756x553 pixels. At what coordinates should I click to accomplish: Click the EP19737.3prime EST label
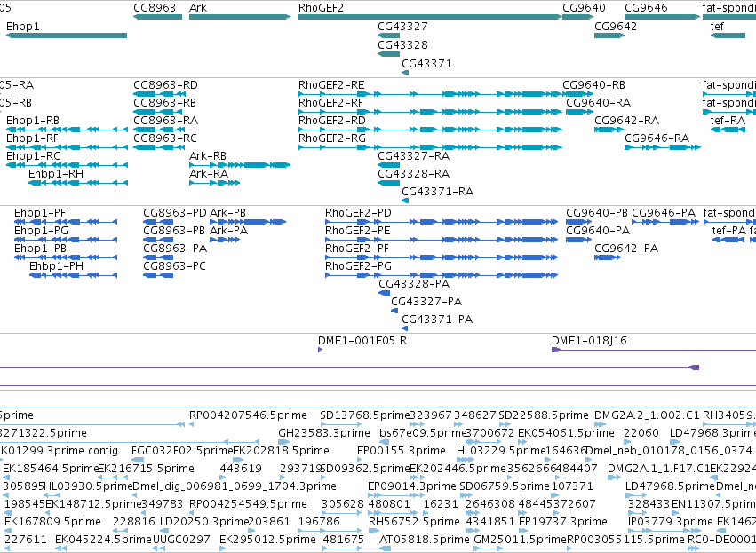pos(562,522)
